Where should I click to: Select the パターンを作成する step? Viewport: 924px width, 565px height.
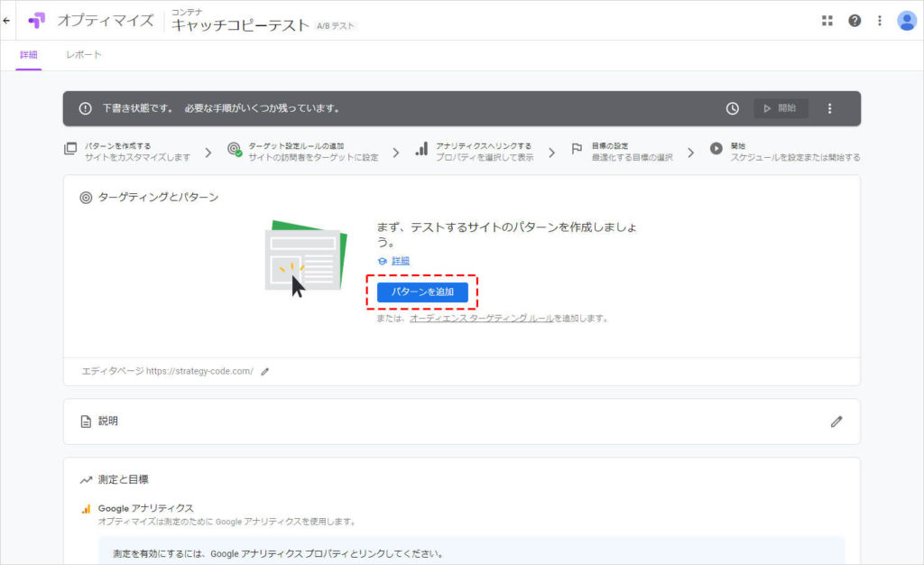(x=127, y=151)
